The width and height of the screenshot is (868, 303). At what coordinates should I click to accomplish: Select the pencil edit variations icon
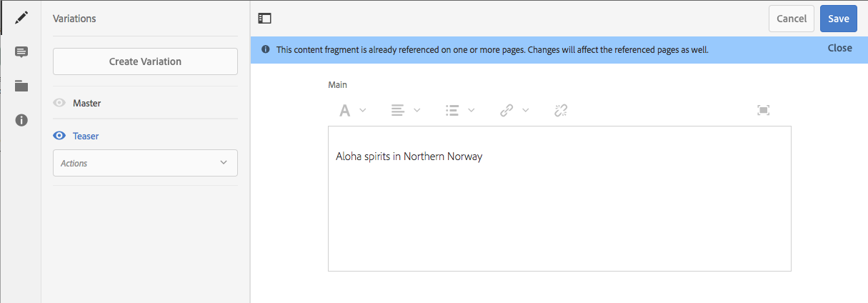(x=21, y=19)
